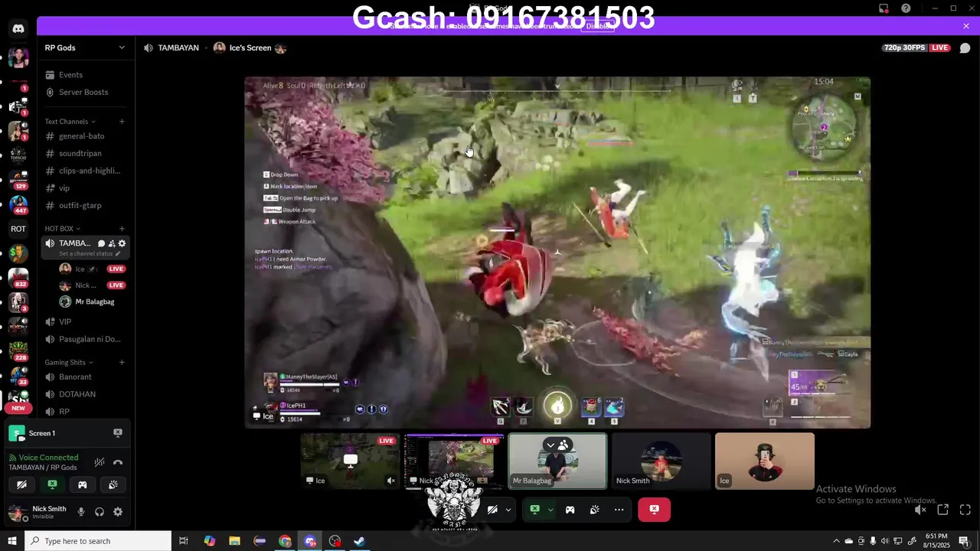
Task: Click Add channel plus beside HOT BOX
Action: [122, 228]
